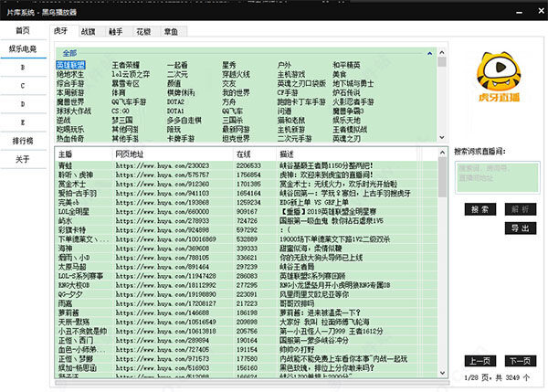Select the 户外 category
Image resolution: width=548 pixels, height=392 pixels.
coord(284,65)
